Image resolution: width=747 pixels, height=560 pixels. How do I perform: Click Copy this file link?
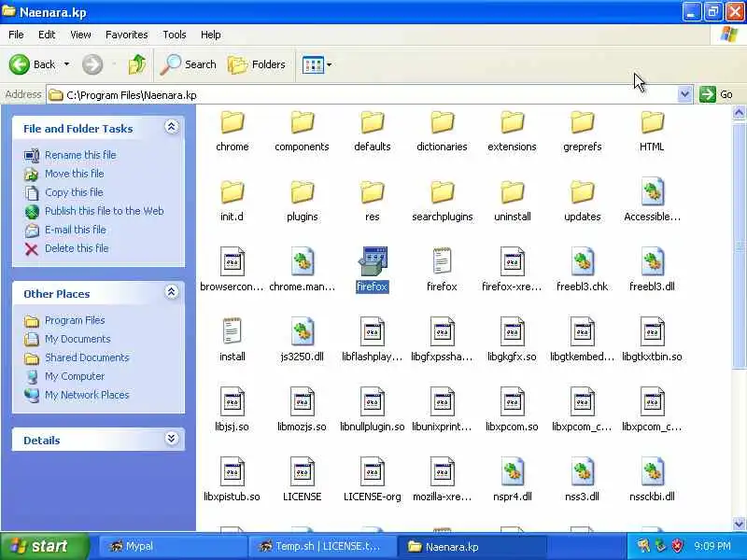coord(74,192)
